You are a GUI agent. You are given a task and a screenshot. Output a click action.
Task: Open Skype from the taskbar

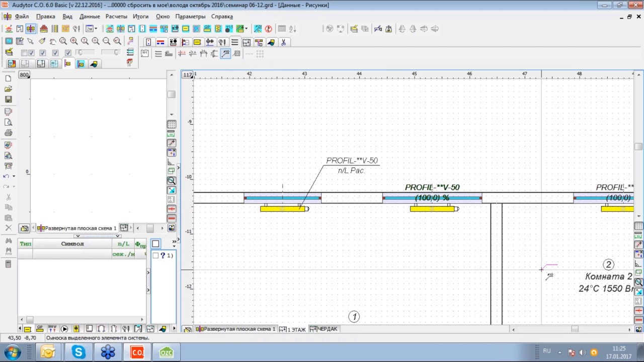point(78,352)
